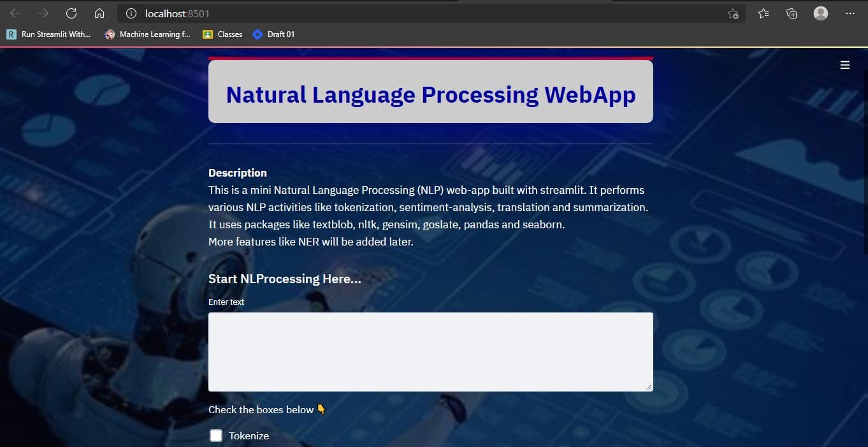Open the Run Streamlit With bookmark
The image size is (868, 447).
49,34
